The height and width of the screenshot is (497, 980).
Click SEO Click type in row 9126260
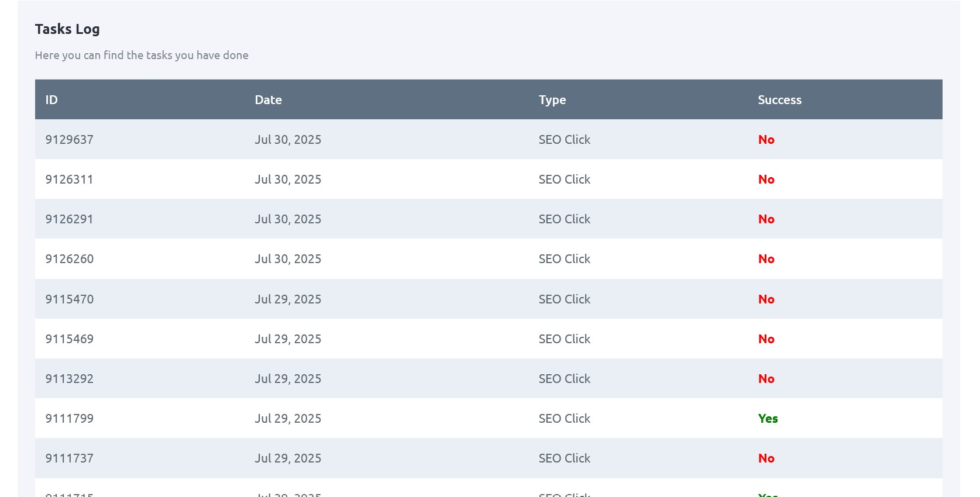pos(564,259)
